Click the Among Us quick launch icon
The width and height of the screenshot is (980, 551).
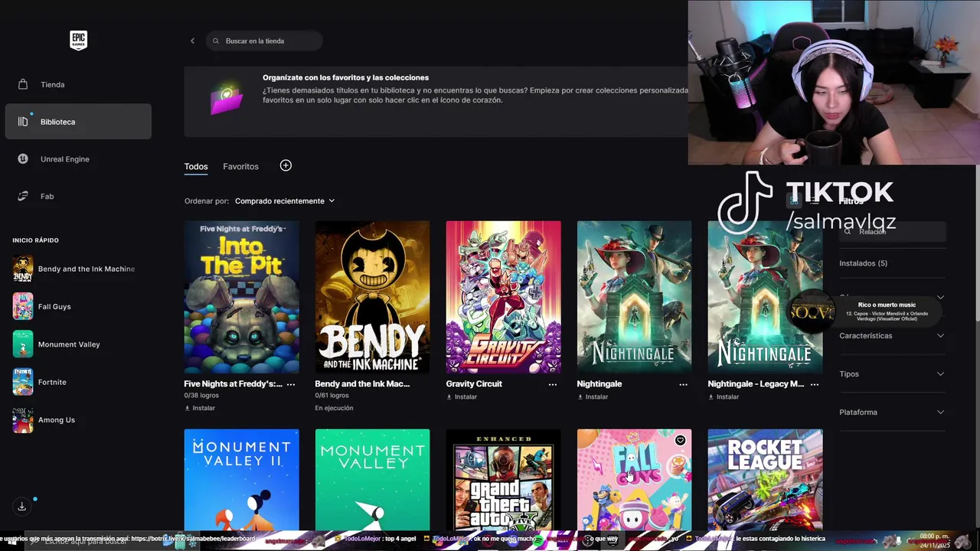[23, 419]
